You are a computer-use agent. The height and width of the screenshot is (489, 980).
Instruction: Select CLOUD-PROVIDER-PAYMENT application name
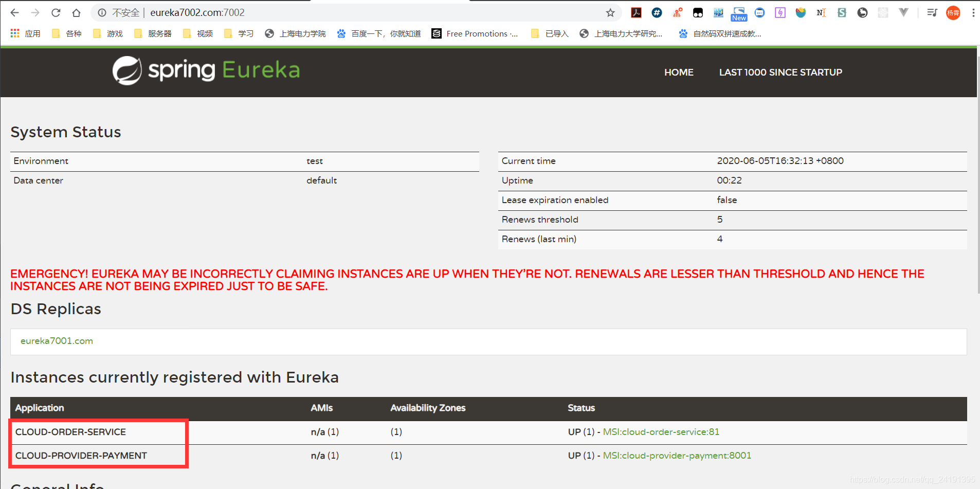81,456
